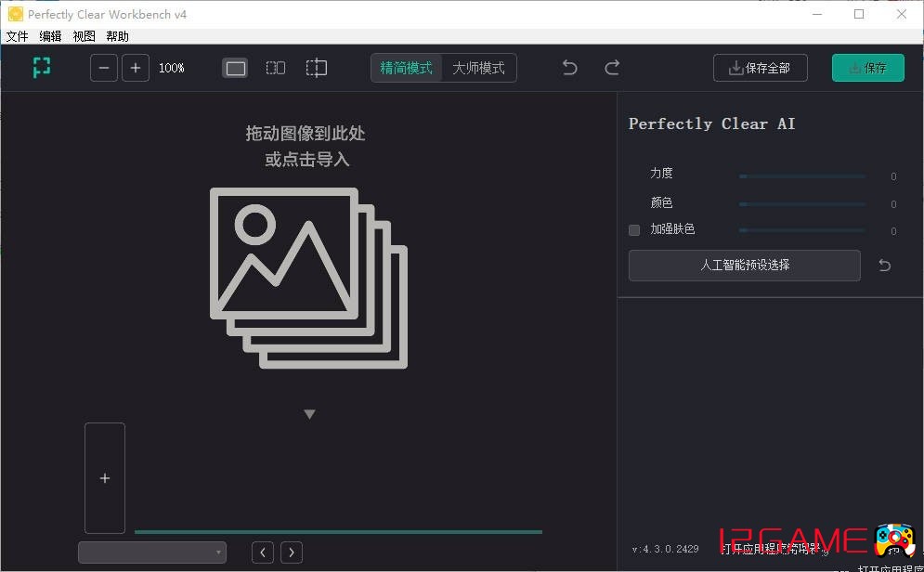Screen dimensions: 924x572
Task: Collapse filmstrip using the down triangle
Action: coord(310,414)
